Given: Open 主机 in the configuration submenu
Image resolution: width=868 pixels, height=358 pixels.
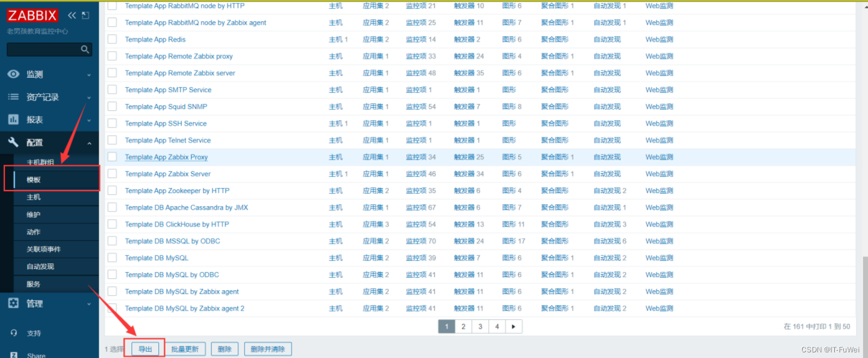Looking at the screenshot, I should (x=34, y=197).
